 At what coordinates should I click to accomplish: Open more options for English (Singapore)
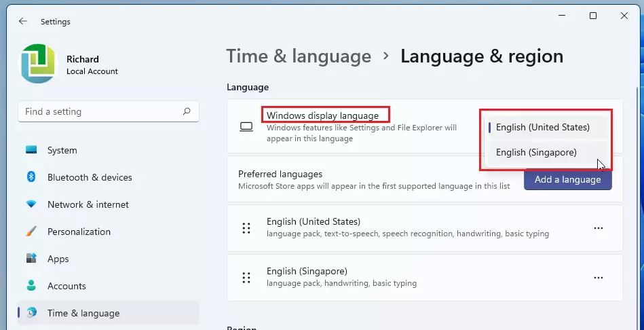tap(599, 278)
